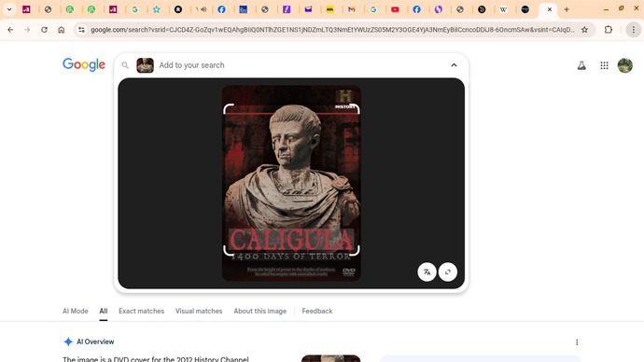Open the browser home page
Screen dimensions: 644x362
62,30
